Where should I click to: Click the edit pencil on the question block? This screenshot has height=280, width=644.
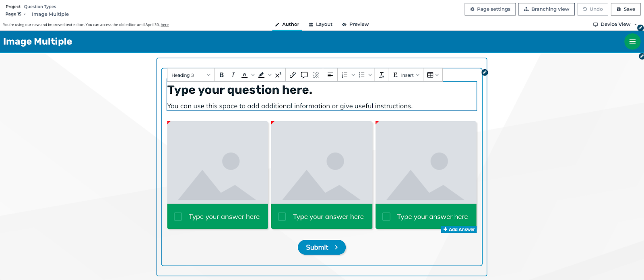(x=485, y=72)
